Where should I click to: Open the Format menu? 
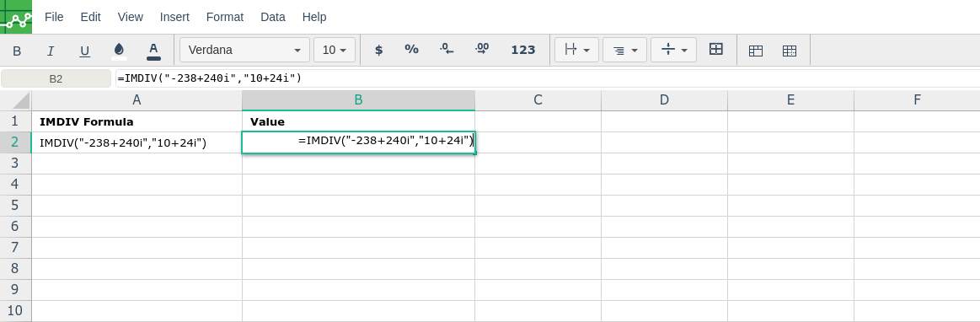pos(225,17)
